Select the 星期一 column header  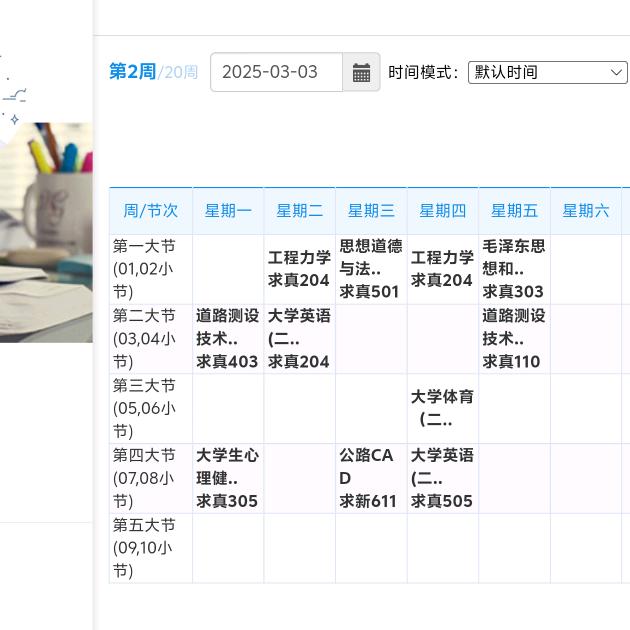228,211
